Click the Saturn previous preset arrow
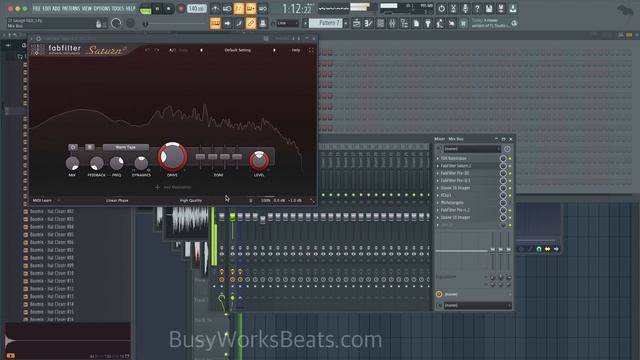 point(201,50)
